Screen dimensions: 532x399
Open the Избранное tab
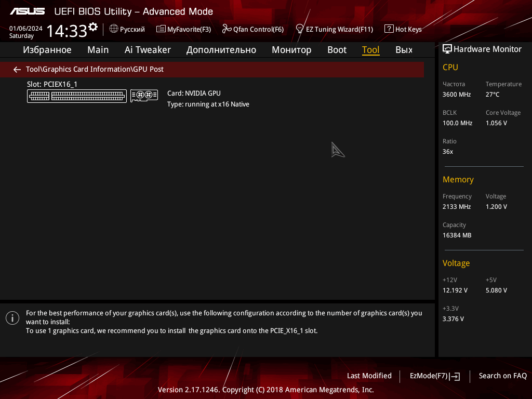click(47, 50)
